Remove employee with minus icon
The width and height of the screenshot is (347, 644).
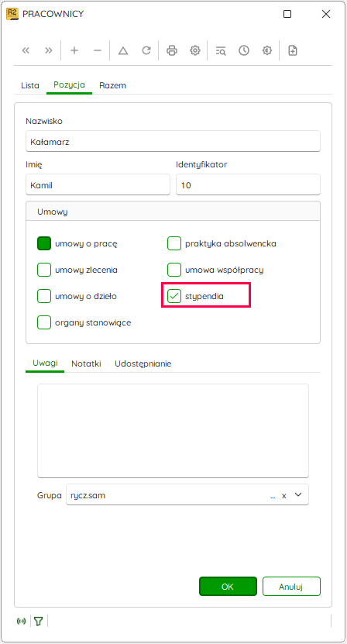pyautogui.click(x=98, y=50)
